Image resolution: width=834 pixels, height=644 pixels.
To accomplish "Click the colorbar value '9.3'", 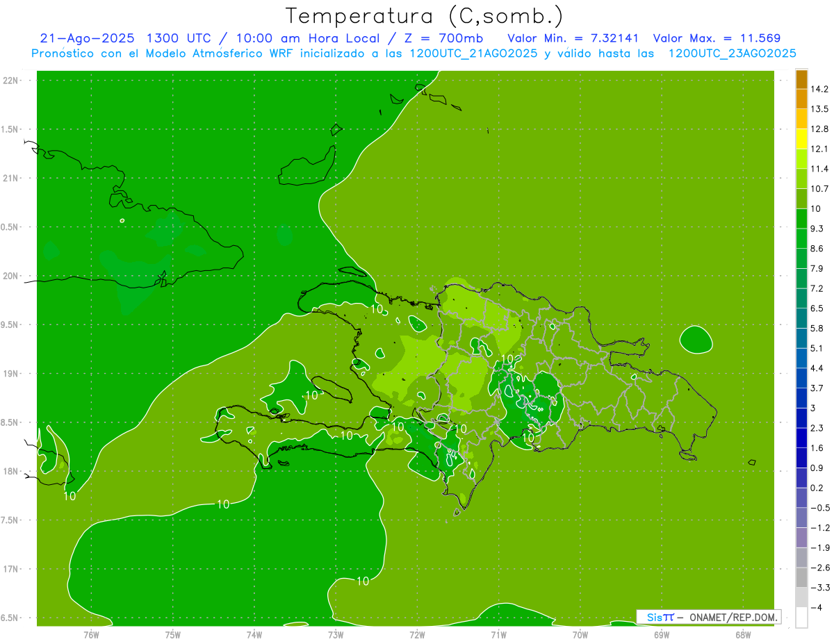I will (x=818, y=229).
